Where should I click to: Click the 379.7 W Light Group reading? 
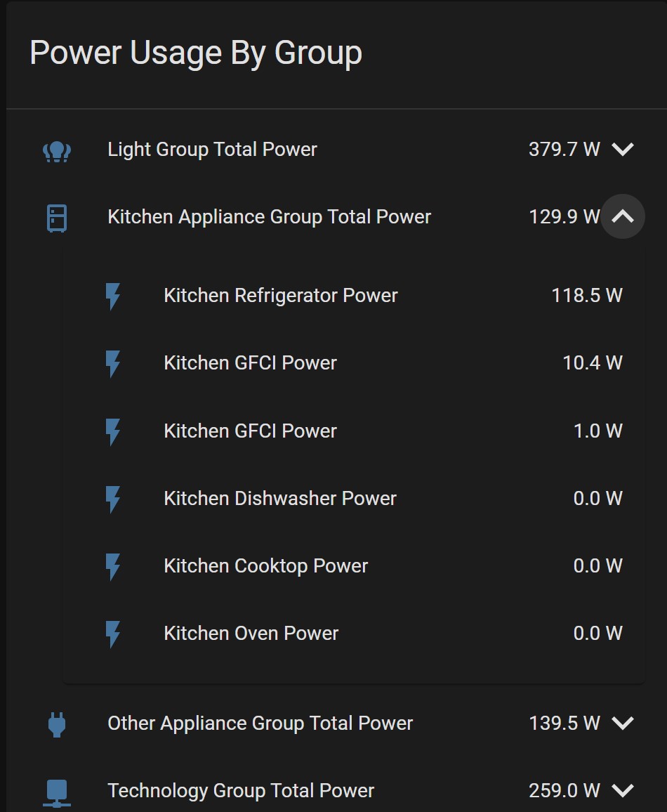[565, 150]
